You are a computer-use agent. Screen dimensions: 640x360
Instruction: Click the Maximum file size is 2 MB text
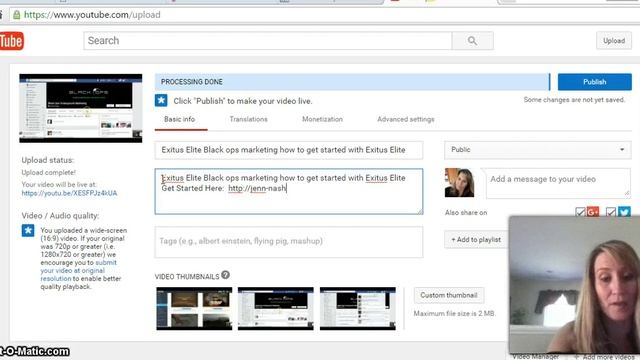454,313
